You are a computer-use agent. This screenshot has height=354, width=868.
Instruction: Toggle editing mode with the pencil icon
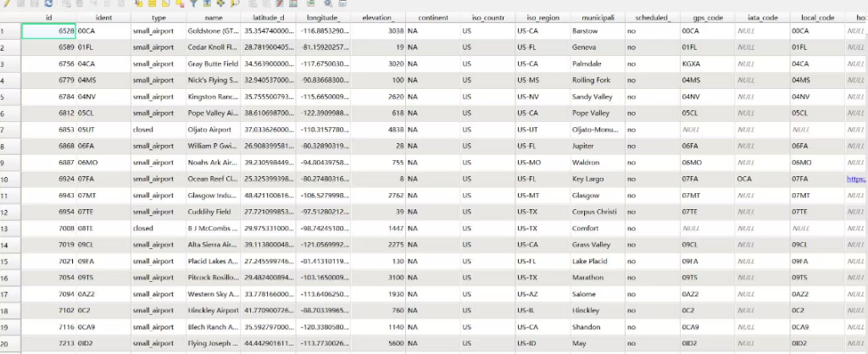(x=7, y=3)
